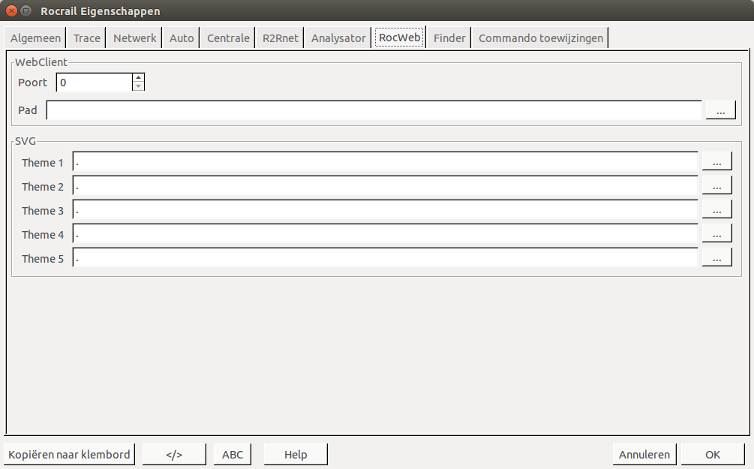Increase the Poort value with up arrow

[138, 78]
